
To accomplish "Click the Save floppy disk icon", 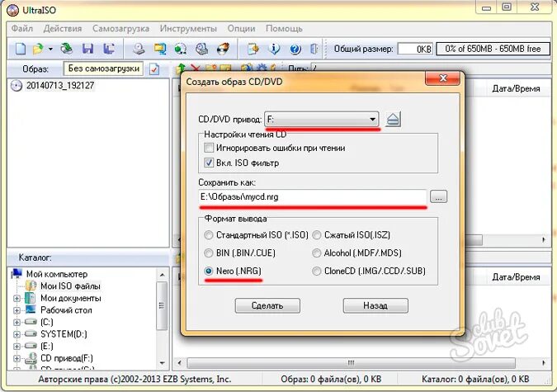I will coord(87,49).
